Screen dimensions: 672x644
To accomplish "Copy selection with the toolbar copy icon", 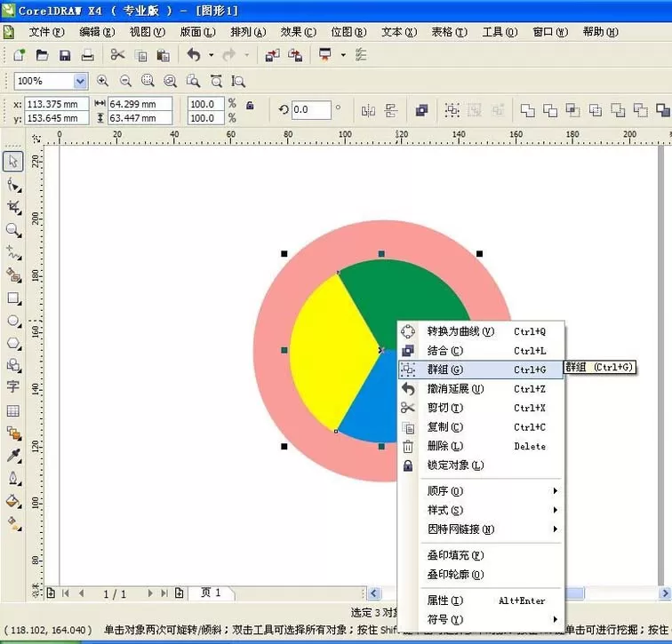I will 141,56.
